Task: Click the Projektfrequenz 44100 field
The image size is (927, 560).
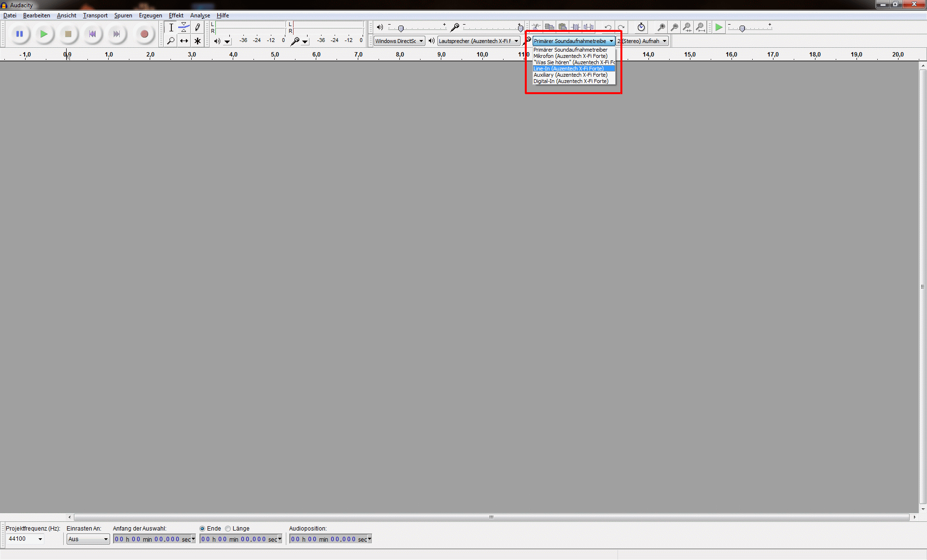Action: (x=24, y=539)
